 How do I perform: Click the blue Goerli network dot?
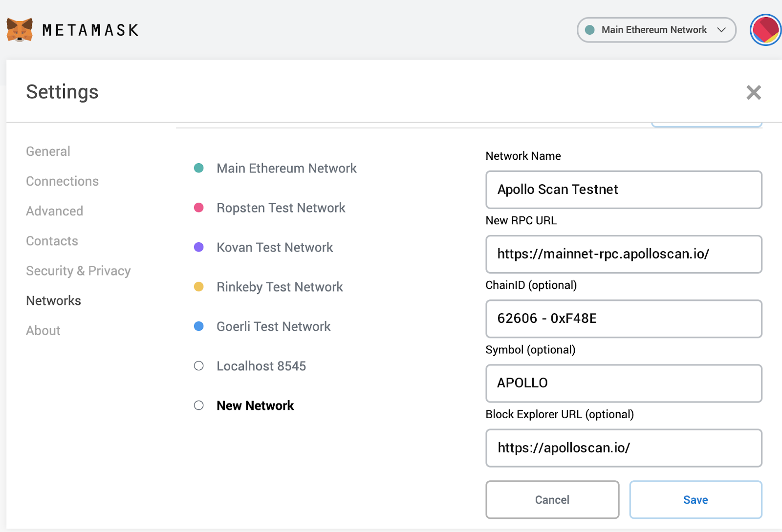coord(199,326)
